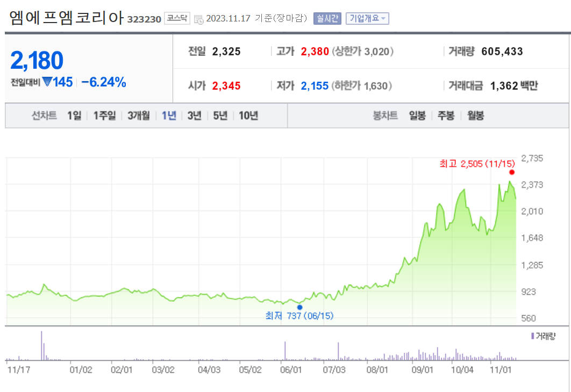571x392 pixels.
Task: Click the red 최고 2,505 high marker dot
Action: click(512, 172)
